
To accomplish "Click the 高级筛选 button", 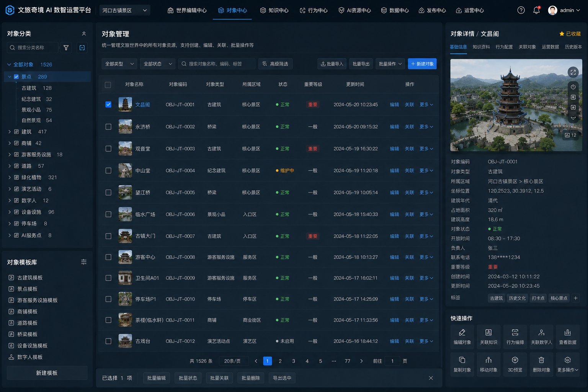I will [x=276, y=64].
